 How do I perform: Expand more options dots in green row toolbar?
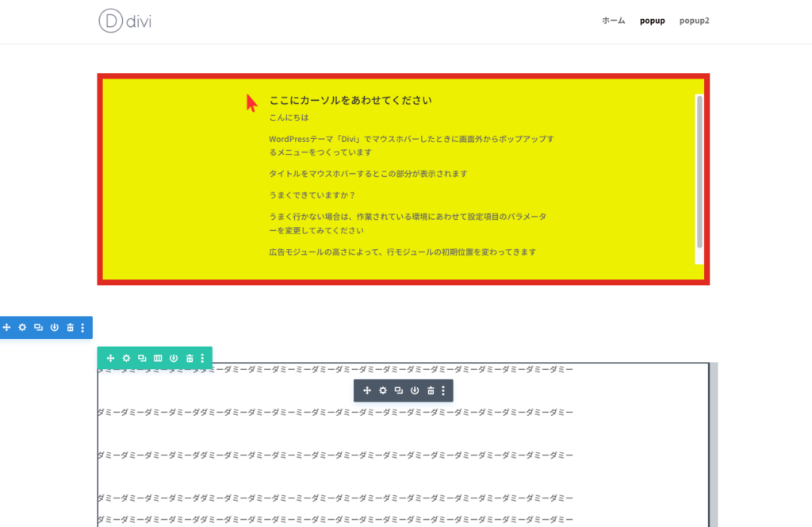click(x=202, y=358)
